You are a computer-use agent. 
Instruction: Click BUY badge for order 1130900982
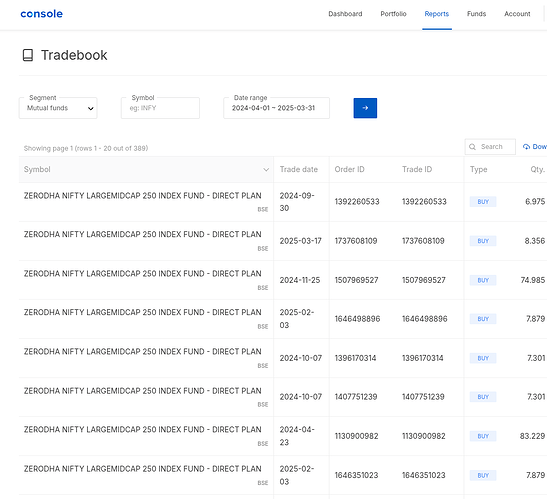click(483, 436)
